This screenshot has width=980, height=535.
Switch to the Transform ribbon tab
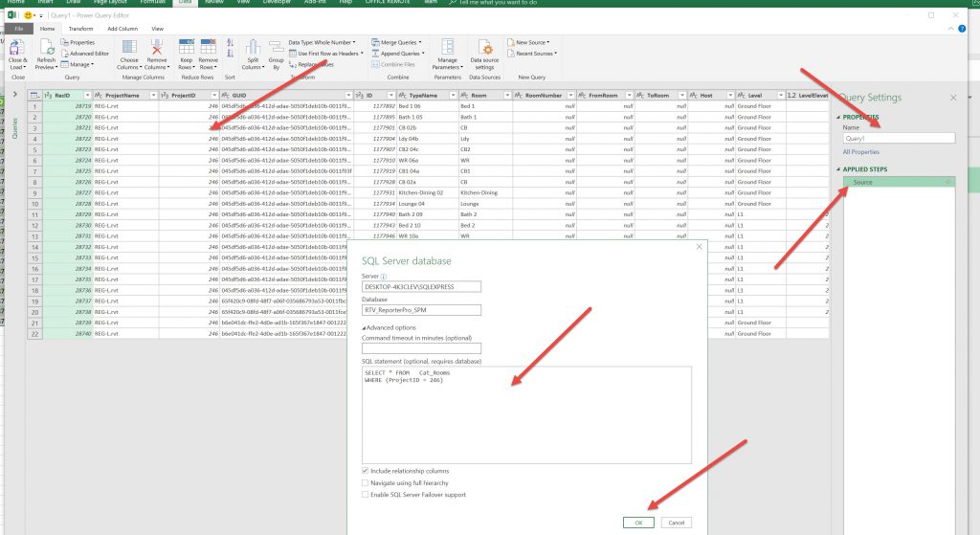point(81,29)
